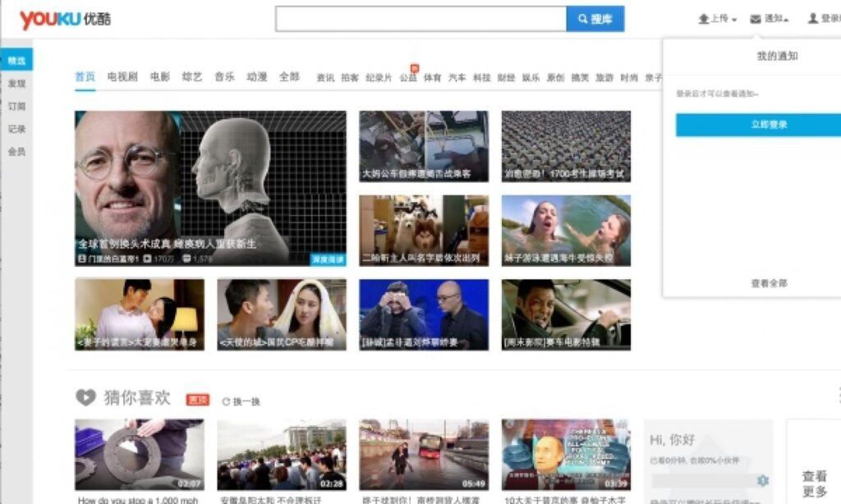The height and width of the screenshot is (504, 841).
Task: Select 精选 in the left sidebar
Action: (x=16, y=61)
